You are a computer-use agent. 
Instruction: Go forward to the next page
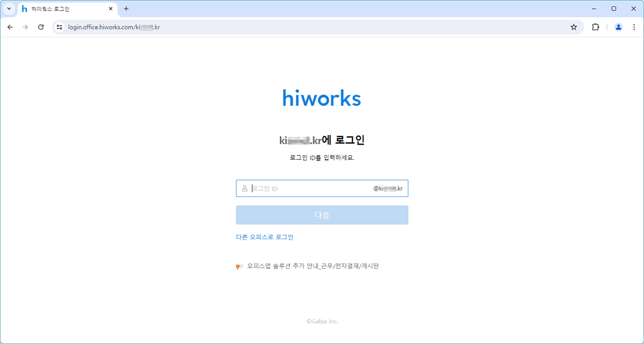point(25,27)
